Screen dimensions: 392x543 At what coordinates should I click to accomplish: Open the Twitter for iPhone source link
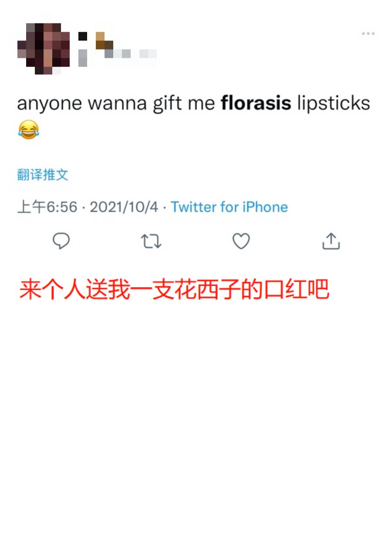(x=229, y=207)
